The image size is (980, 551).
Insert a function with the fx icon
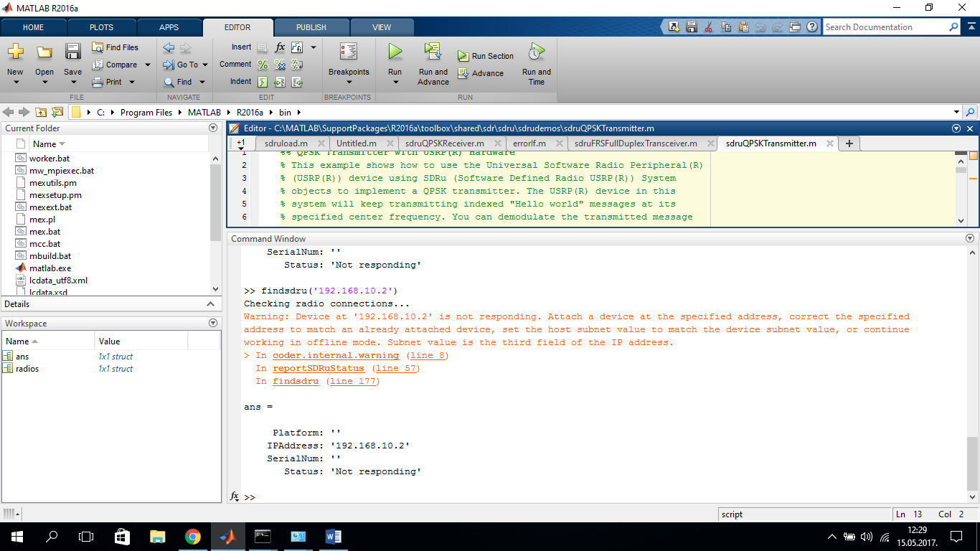280,47
